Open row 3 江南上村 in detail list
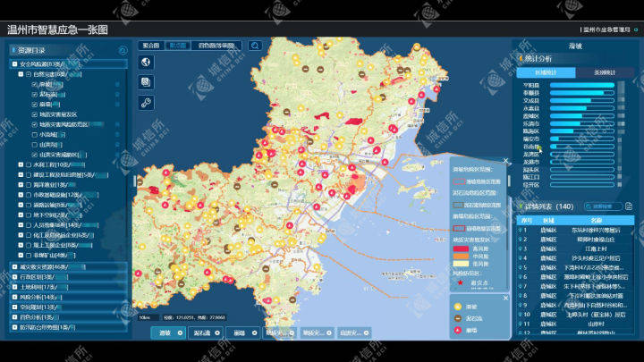The image size is (644, 362). 575,248
